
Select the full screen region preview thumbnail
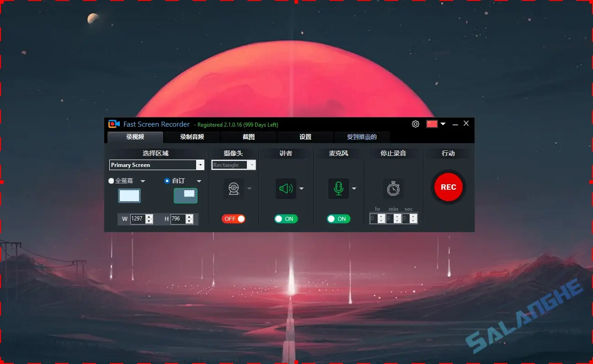coord(129,195)
